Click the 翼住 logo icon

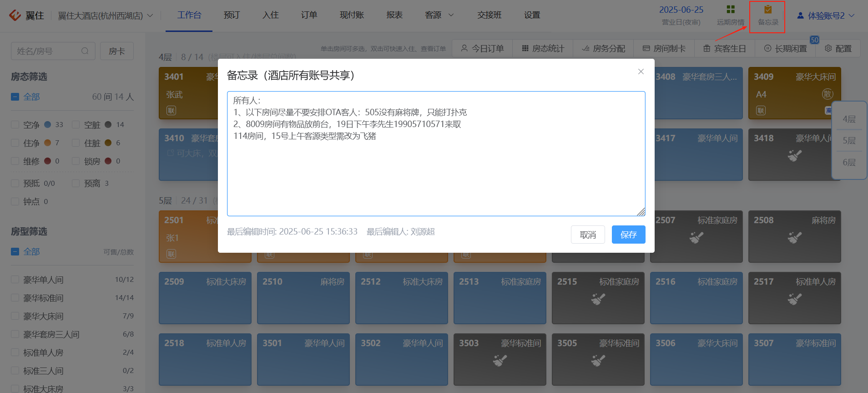click(15, 15)
